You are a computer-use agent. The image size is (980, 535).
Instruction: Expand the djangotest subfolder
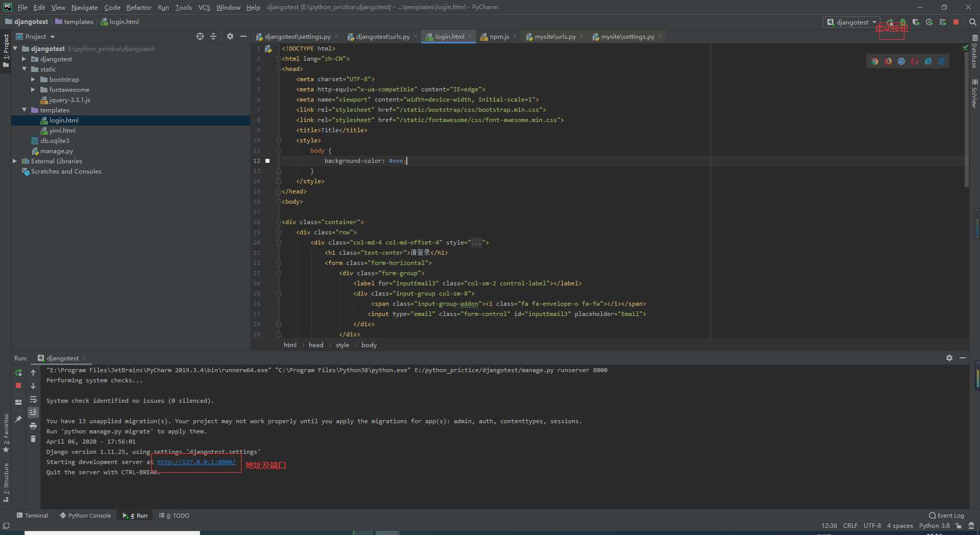24,59
